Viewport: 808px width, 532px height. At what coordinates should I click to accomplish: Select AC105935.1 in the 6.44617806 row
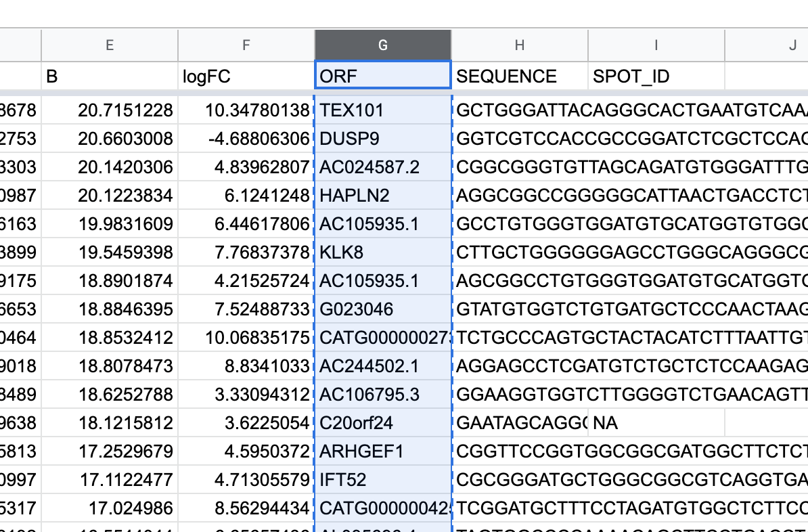coord(383,224)
